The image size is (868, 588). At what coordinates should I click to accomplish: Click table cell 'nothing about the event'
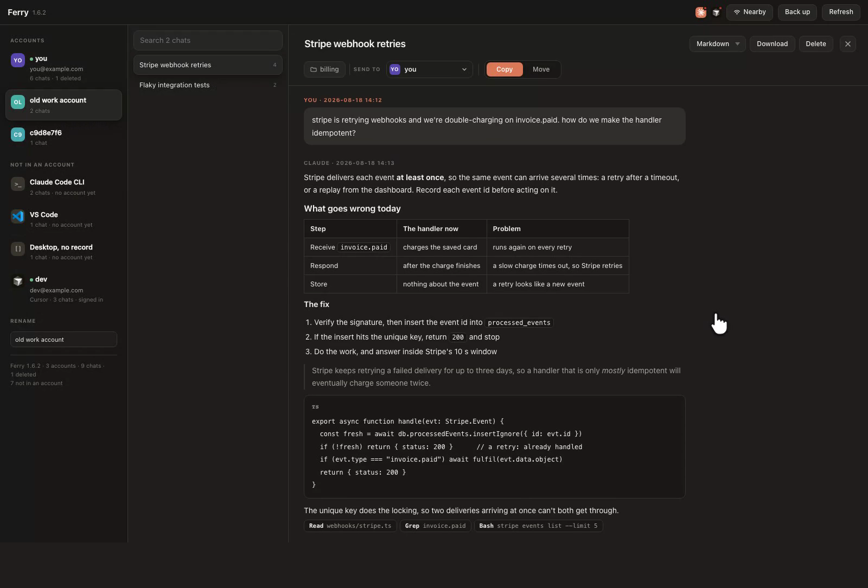coord(441,284)
